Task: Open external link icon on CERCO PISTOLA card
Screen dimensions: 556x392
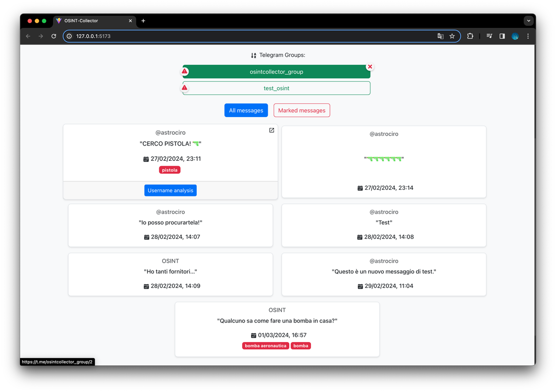Action: click(x=272, y=130)
